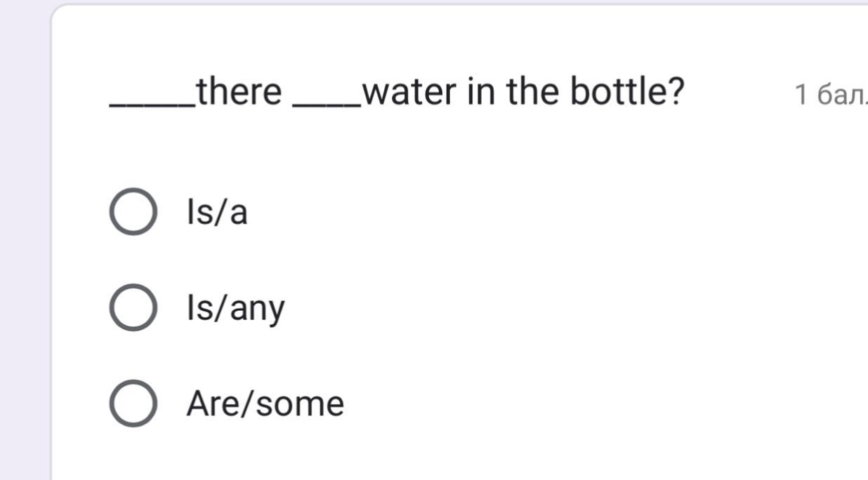The image size is (868, 480).
Task: Click the letter 'a' in first option
Action: (x=239, y=213)
